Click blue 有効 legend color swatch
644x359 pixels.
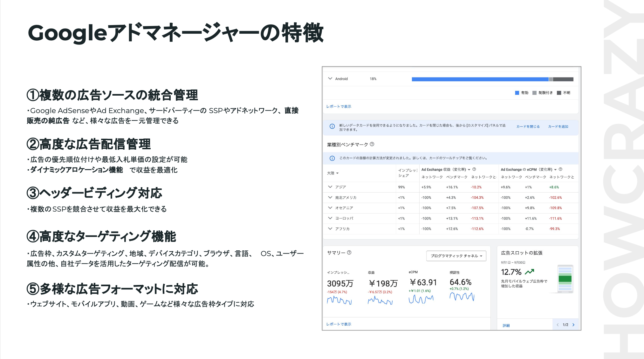[517, 93]
